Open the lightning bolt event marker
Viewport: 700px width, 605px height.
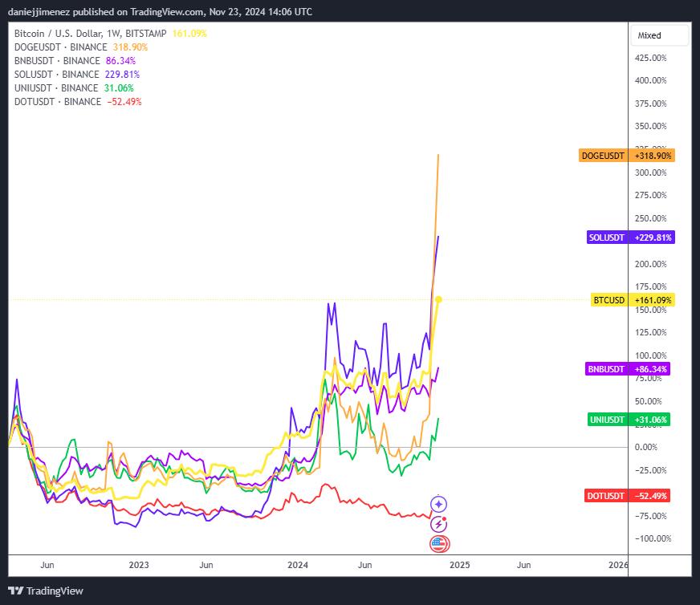tap(438, 524)
